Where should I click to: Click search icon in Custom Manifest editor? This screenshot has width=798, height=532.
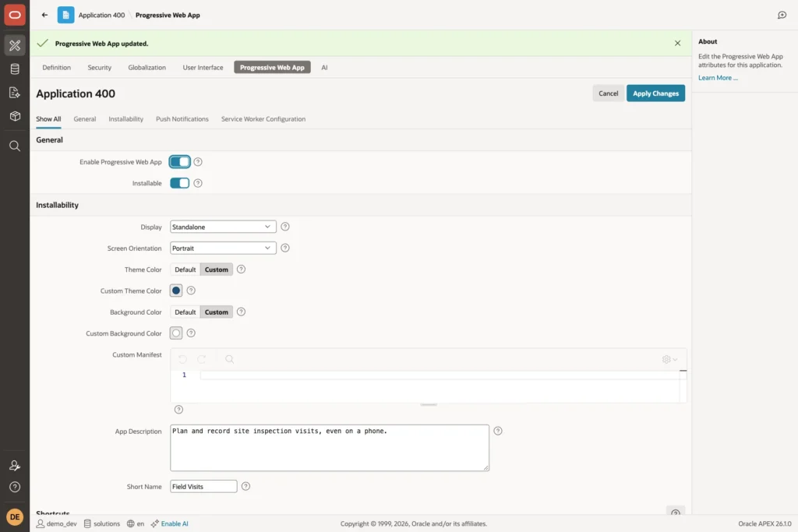pyautogui.click(x=230, y=359)
